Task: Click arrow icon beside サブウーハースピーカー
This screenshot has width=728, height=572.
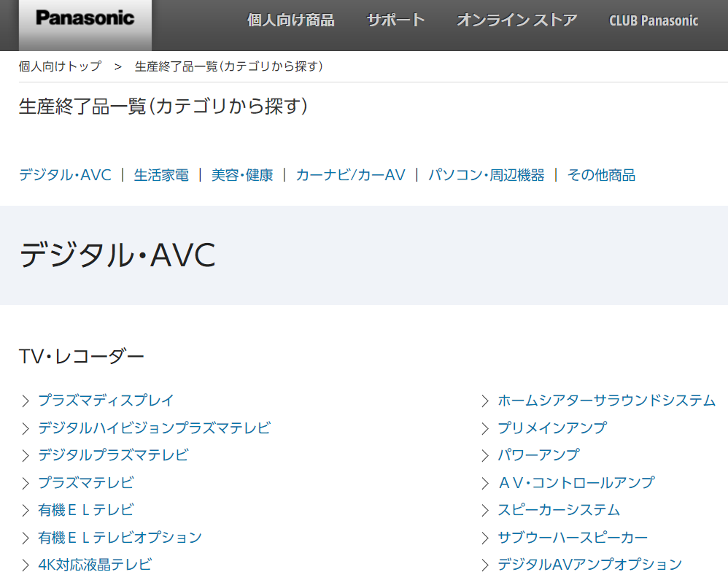Action: 485,538
